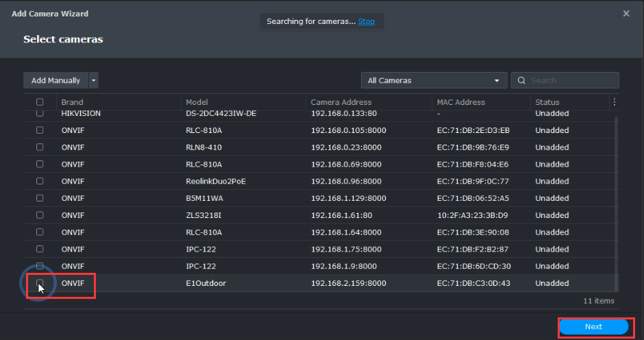Select address 192.168.1.129:8000

coord(348,198)
